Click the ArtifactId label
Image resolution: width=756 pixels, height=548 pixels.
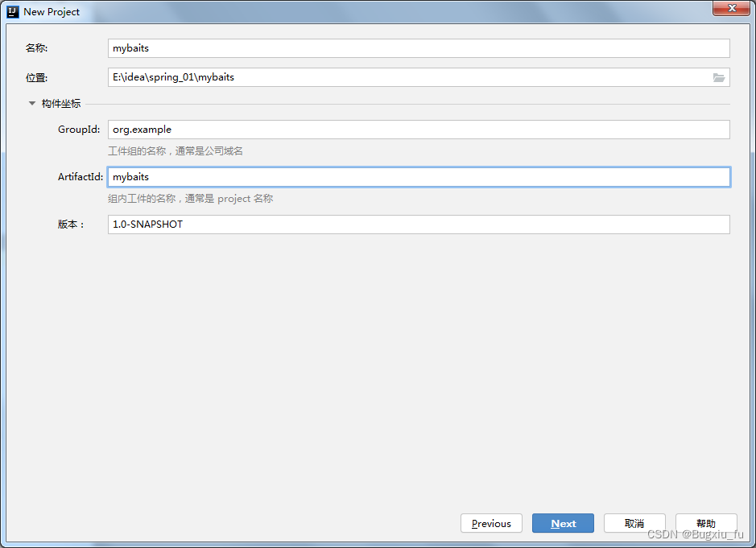pyautogui.click(x=81, y=177)
